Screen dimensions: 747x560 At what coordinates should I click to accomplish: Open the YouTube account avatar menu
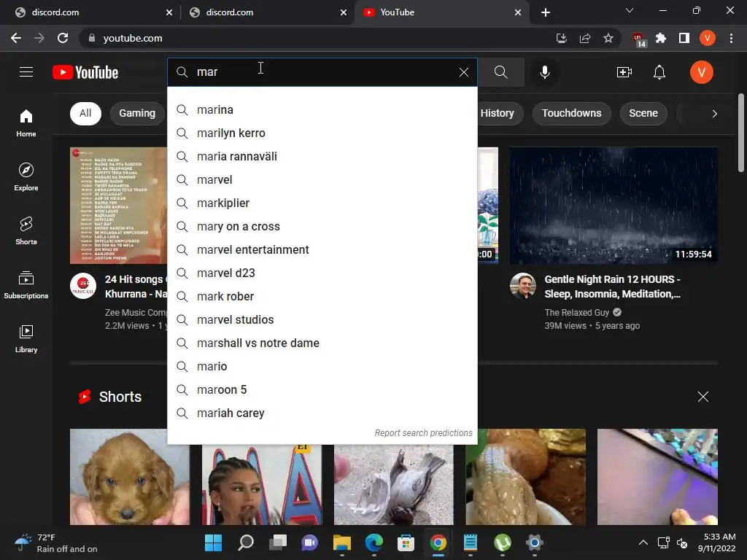coord(701,72)
